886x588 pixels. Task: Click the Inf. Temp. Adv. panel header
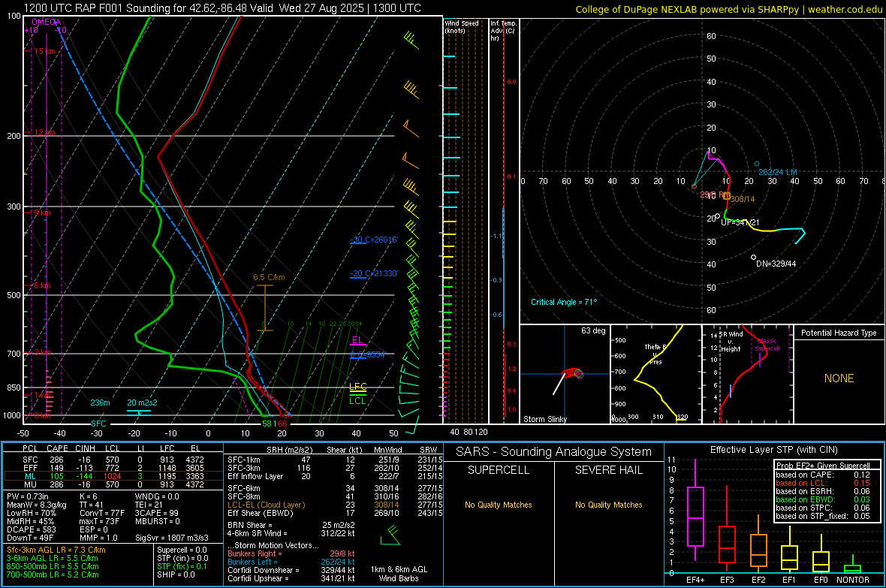point(503,31)
